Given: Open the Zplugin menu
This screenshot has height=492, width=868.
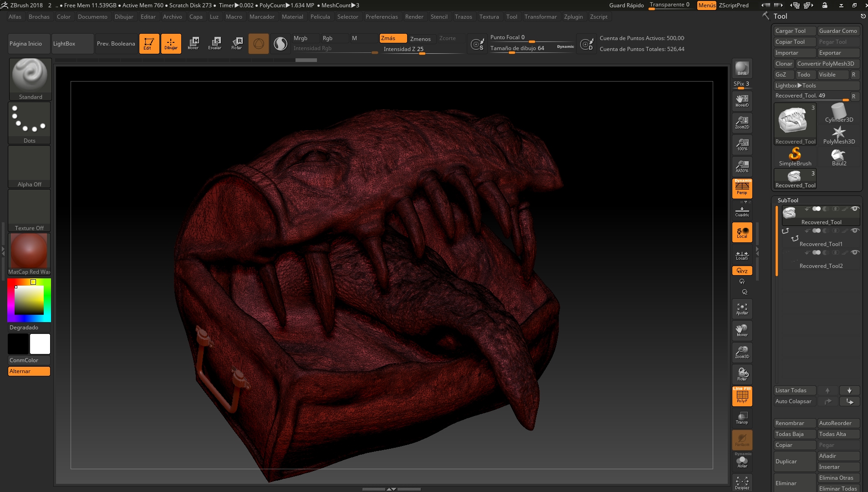Looking at the screenshot, I should click(x=573, y=17).
